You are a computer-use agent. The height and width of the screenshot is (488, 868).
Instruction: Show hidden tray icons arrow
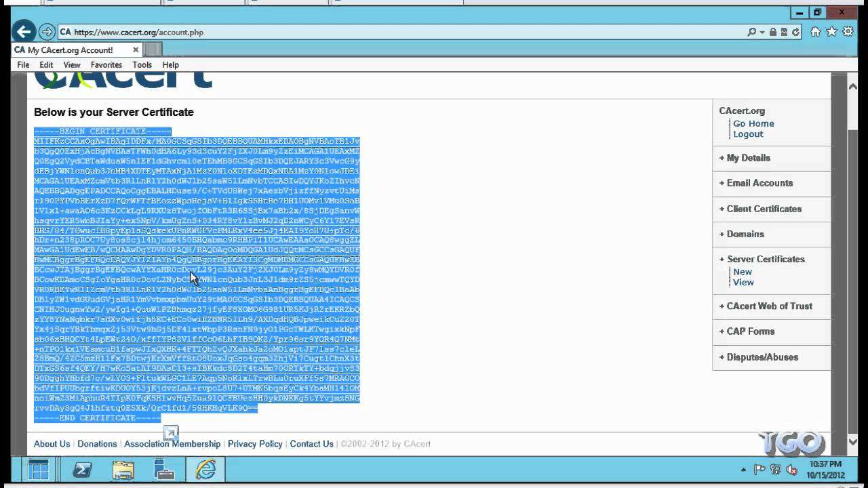click(744, 470)
